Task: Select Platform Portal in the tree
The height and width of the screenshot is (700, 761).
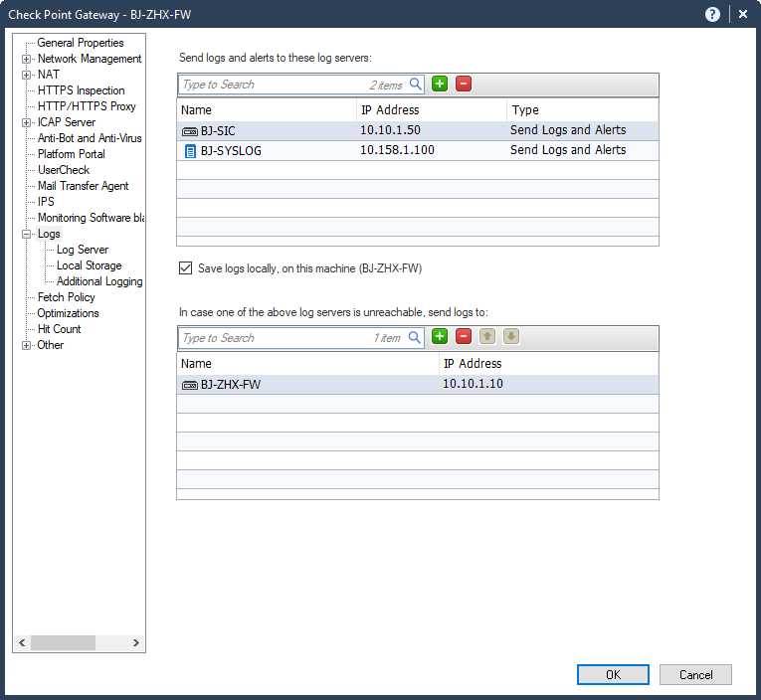Action: point(72,154)
